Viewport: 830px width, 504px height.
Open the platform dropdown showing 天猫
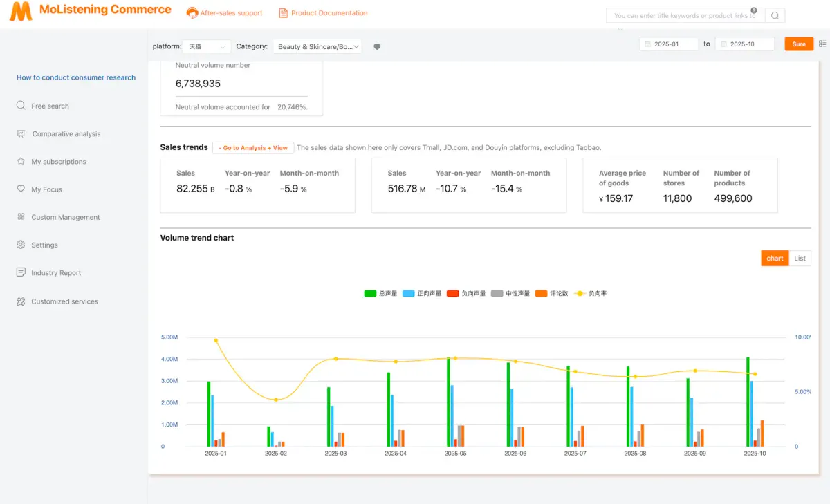206,46
